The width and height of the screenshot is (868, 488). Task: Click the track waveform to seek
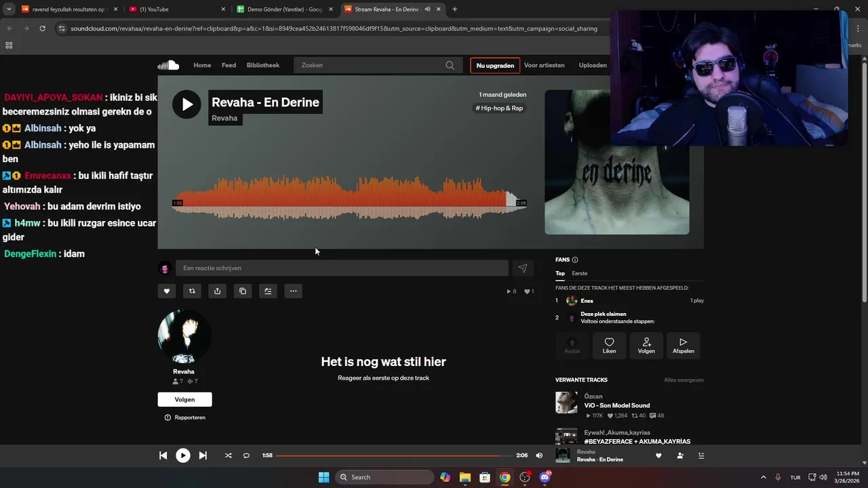[349, 198]
